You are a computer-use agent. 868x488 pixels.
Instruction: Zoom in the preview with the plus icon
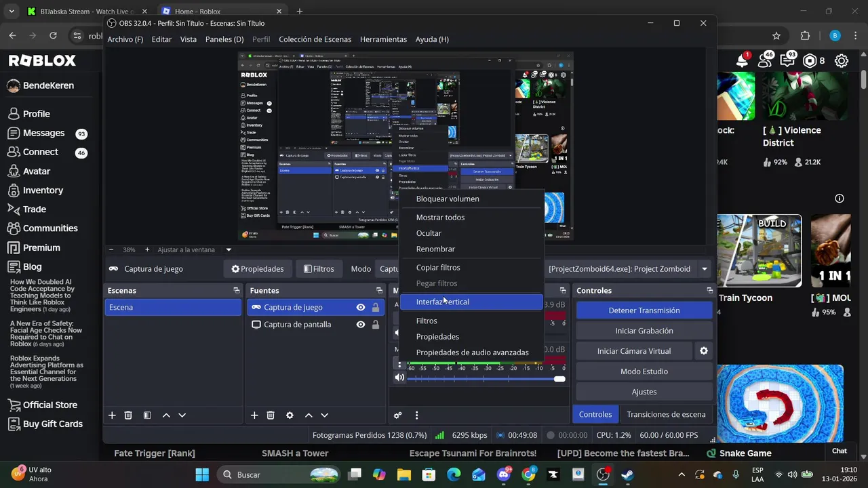[x=147, y=249]
